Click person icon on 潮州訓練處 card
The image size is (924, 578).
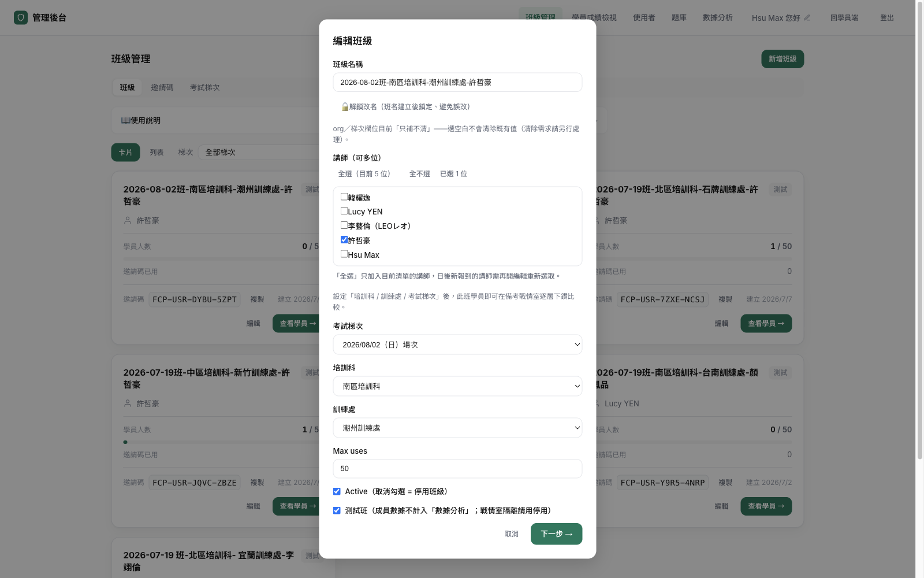pyautogui.click(x=128, y=220)
